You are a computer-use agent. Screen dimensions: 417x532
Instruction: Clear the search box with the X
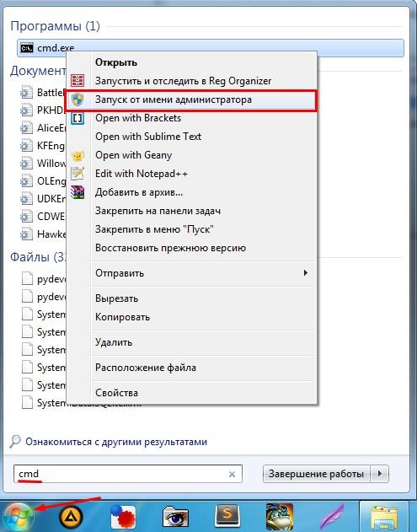232,474
